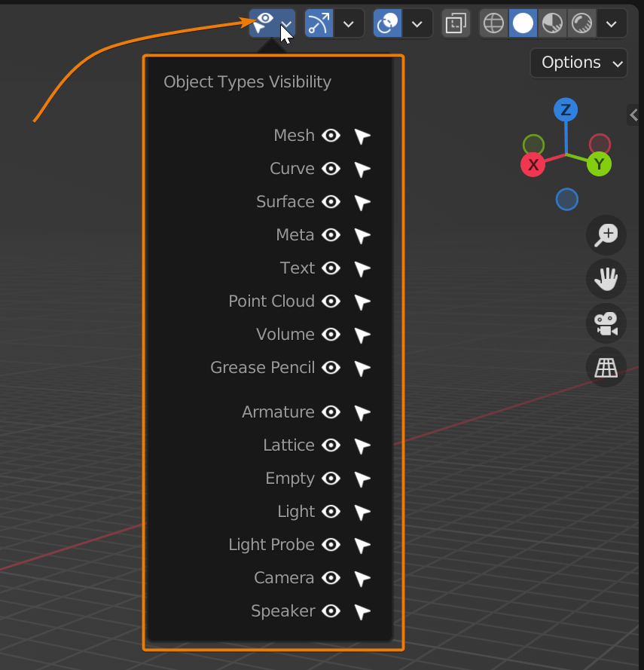Hide Mesh objects with eye icon

(x=331, y=136)
